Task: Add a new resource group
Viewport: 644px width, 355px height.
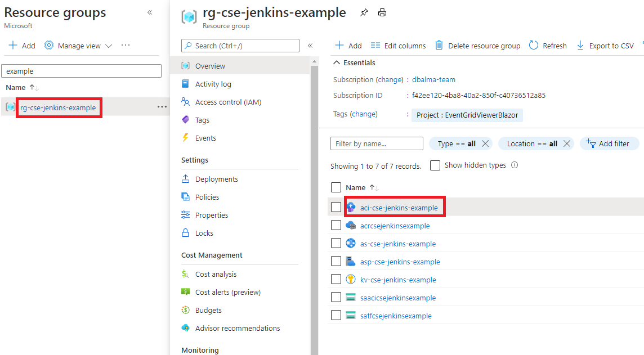Action: pos(22,46)
